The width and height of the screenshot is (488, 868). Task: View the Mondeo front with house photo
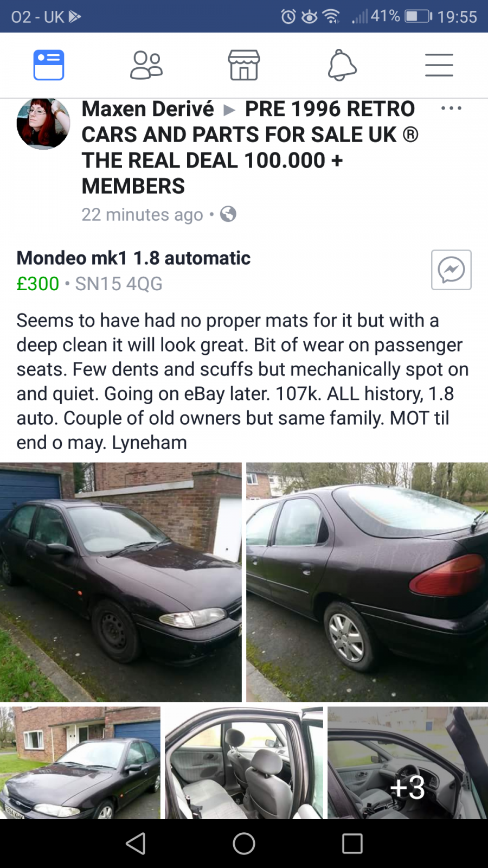tap(80, 763)
